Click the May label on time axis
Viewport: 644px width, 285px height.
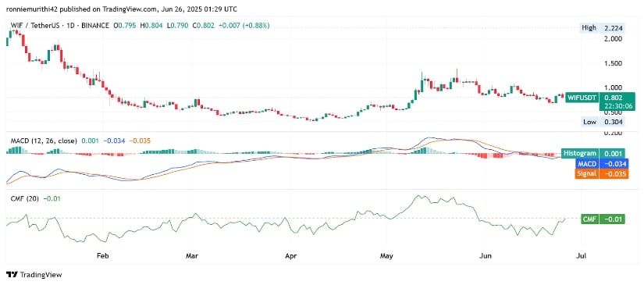click(386, 256)
